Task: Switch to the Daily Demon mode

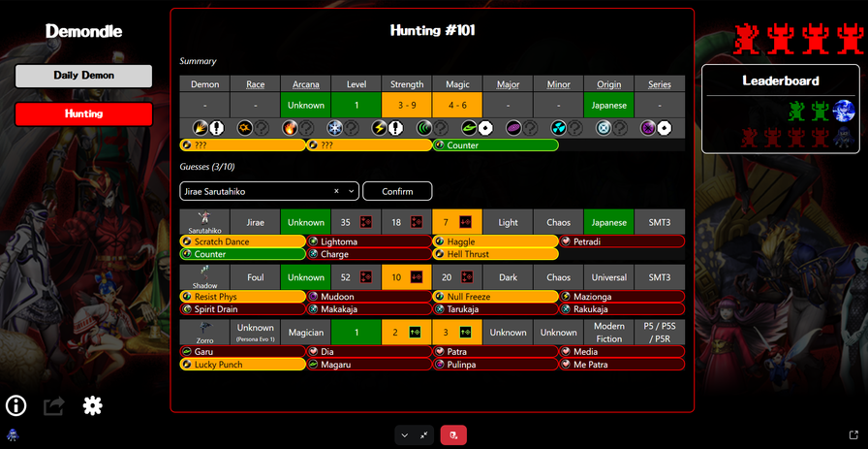Action: click(83, 76)
